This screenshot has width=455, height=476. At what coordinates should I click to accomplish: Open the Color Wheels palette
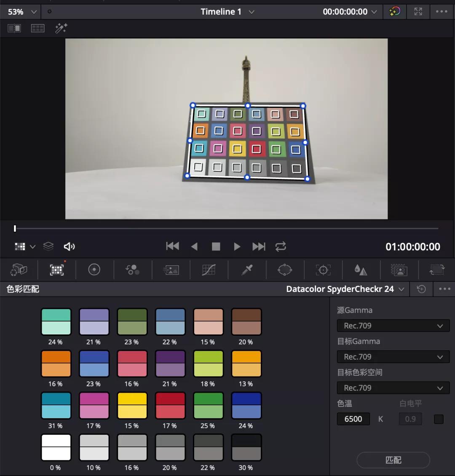click(94, 270)
